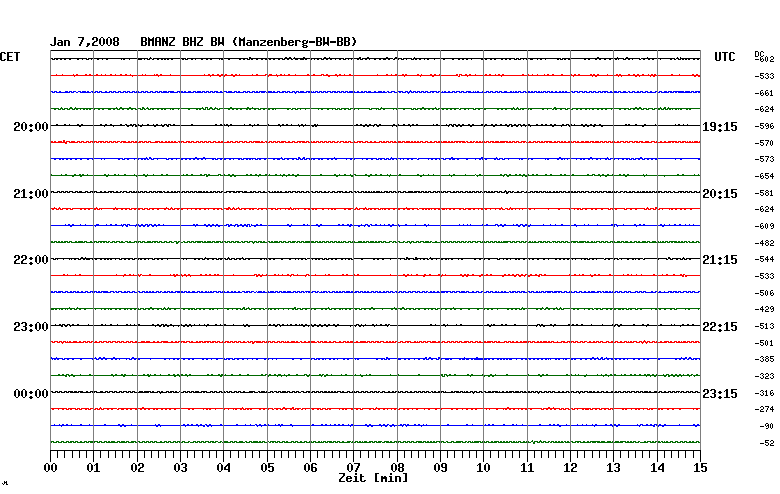Click the UTC time label '23:15'
Screen dimensions: 780x494
pyautogui.click(x=720, y=394)
